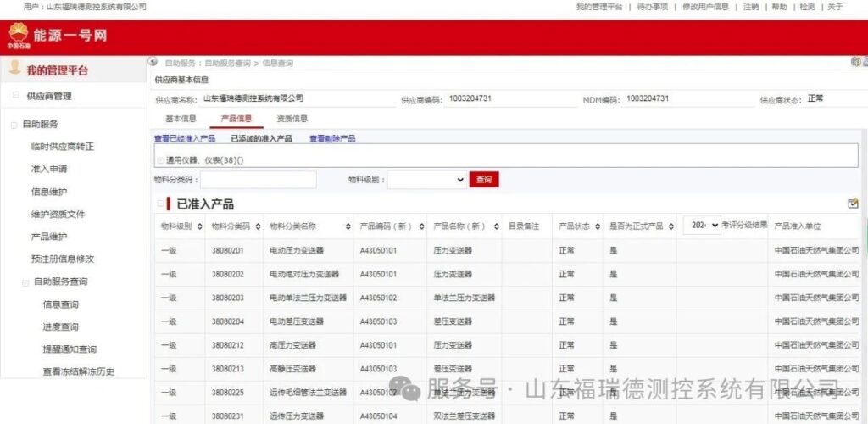This screenshot has height=424, width=868.
Task: Click the back arrow icon before the breadcrumb
Action: coord(154,63)
